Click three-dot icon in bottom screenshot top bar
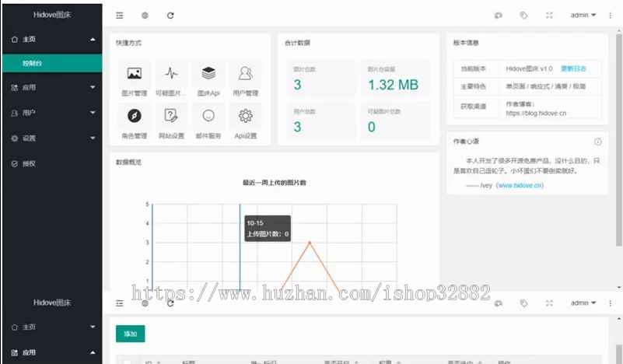 click(610, 303)
